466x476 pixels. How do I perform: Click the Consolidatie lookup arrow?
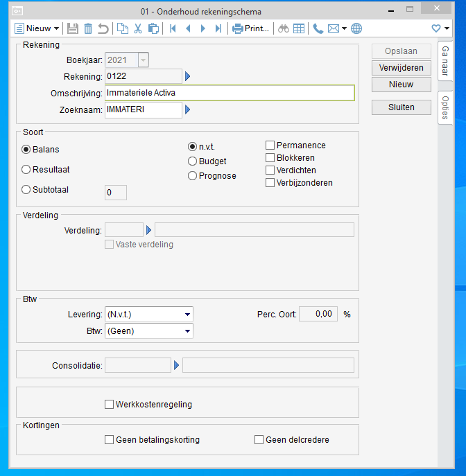[177, 365]
